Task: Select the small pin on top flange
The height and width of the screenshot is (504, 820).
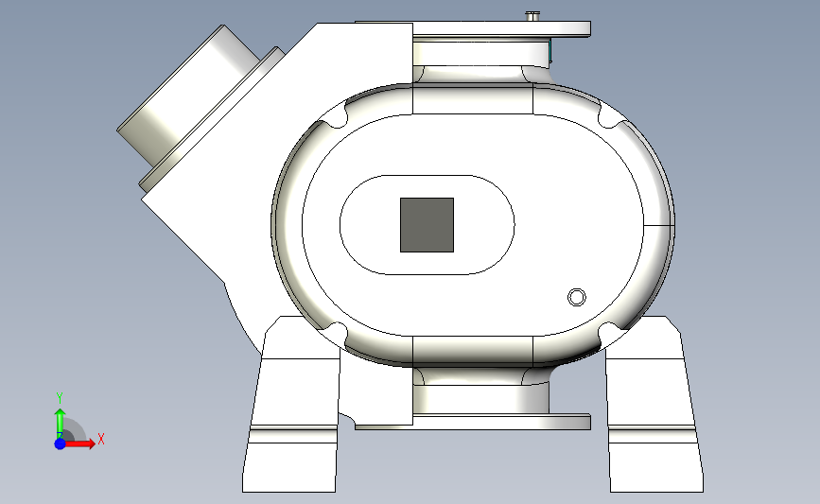Action: pos(532,16)
